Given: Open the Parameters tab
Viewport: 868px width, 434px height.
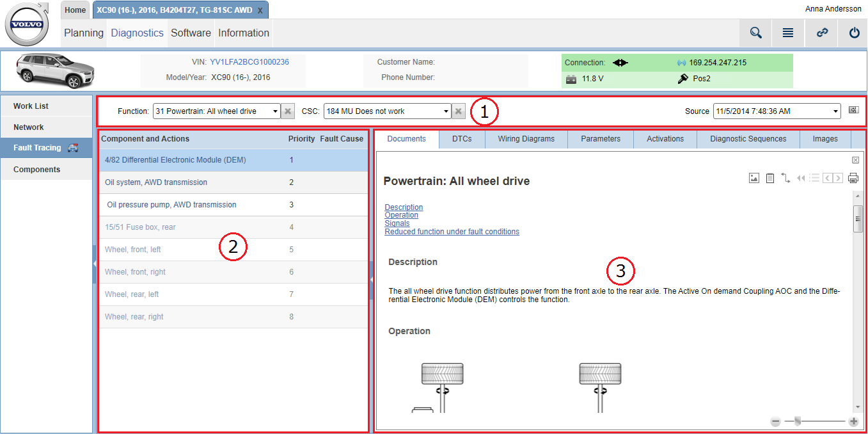Looking at the screenshot, I should tap(601, 139).
